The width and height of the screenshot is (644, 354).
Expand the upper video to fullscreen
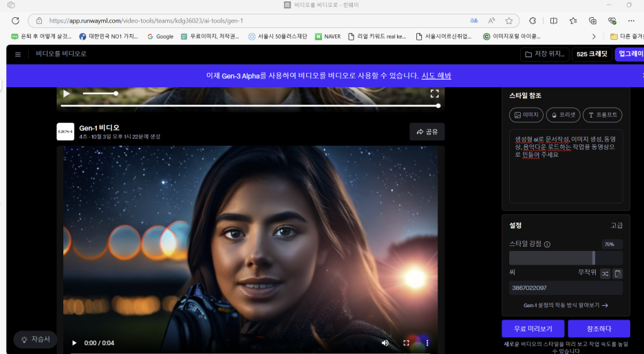434,93
